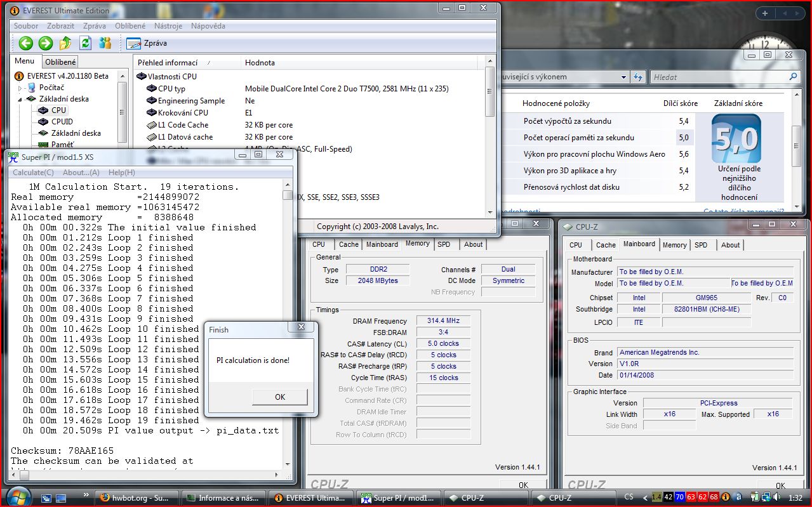Click OK in the Finish dialog

point(280,397)
